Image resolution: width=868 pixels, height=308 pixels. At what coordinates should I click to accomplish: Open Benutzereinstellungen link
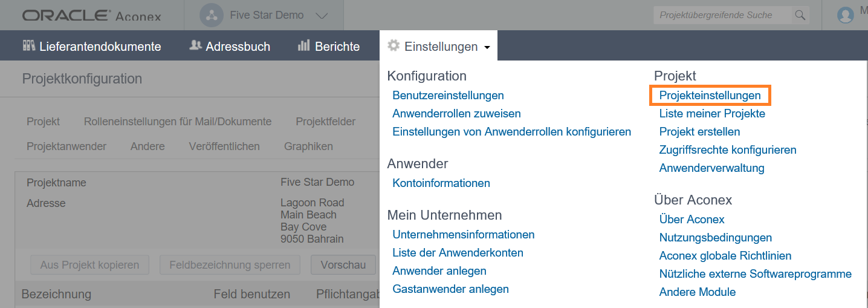click(448, 95)
